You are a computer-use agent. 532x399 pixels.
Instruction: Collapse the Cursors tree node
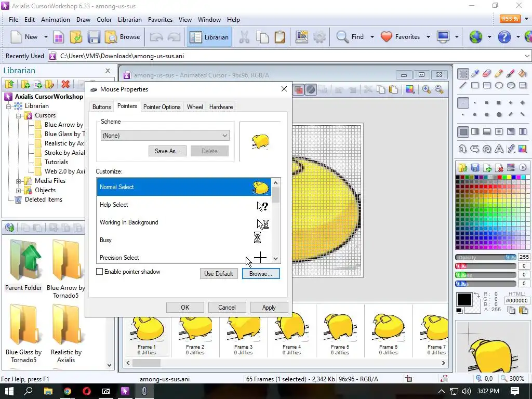coord(19,116)
